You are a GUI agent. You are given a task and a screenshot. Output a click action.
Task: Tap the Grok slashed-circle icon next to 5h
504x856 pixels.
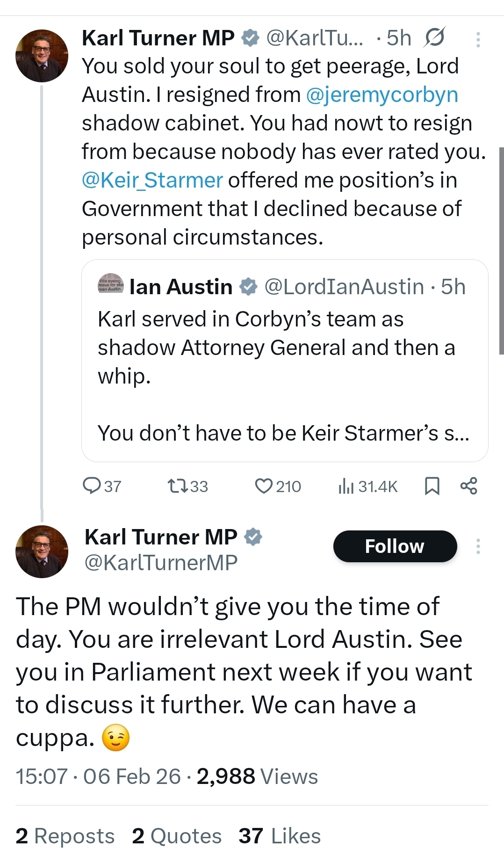coord(434,38)
